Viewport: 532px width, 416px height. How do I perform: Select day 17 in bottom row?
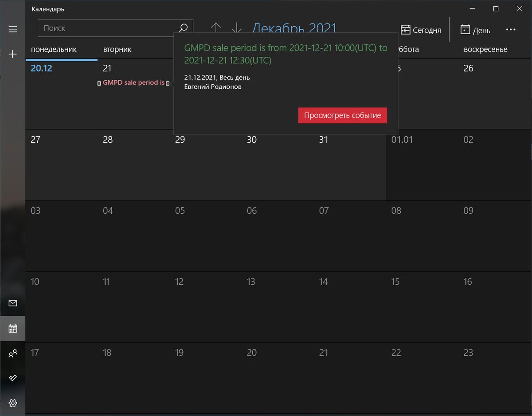tap(35, 353)
